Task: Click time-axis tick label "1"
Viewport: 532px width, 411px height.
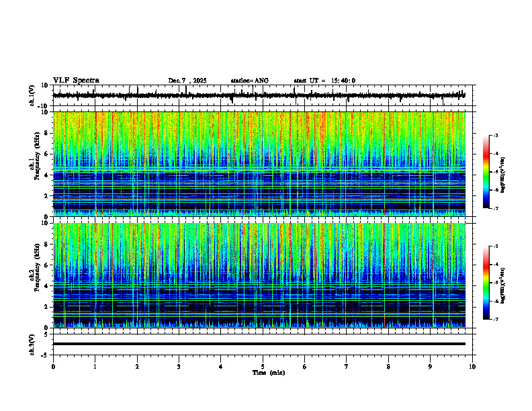Action: pyautogui.click(x=95, y=367)
